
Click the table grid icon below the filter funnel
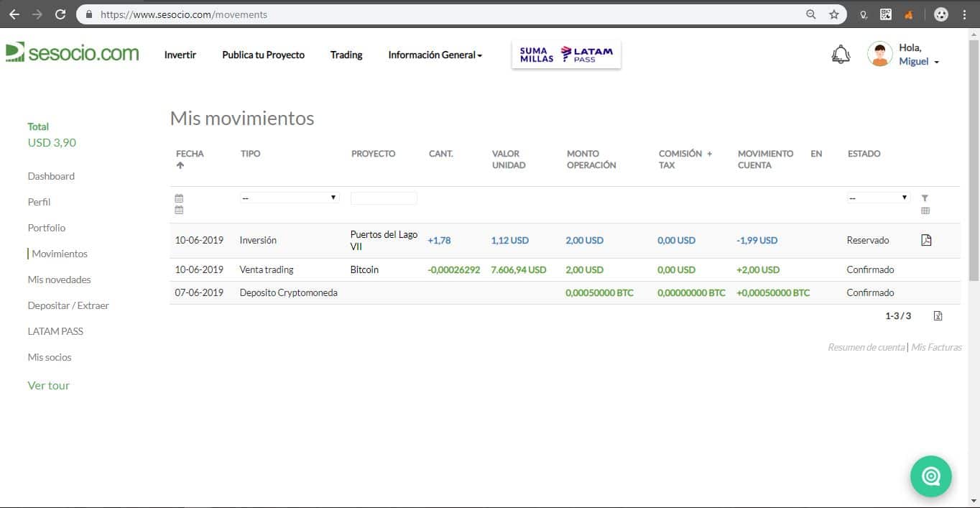(x=925, y=211)
